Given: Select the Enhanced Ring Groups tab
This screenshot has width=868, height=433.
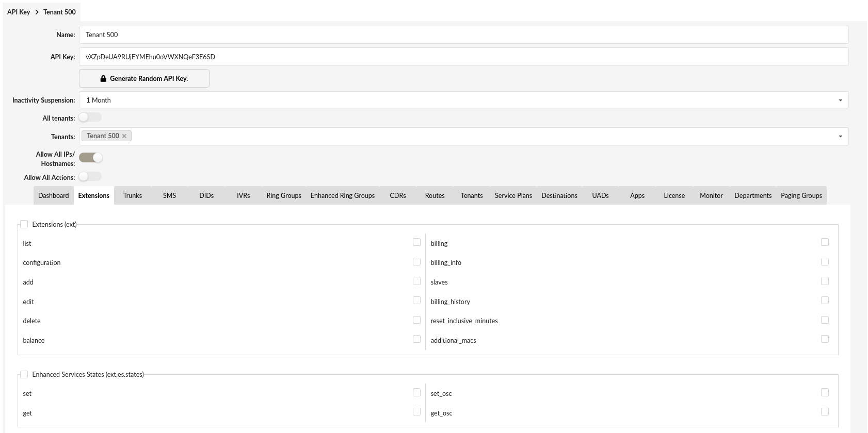Looking at the screenshot, I should click(342, 196).
